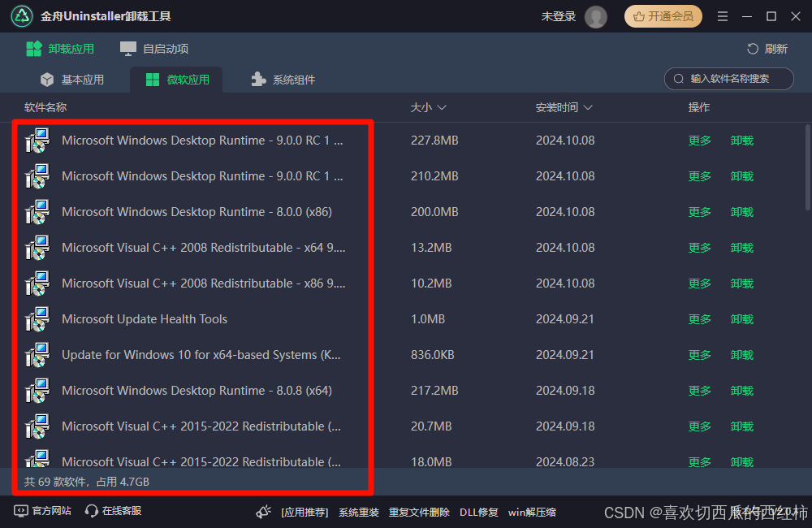Open the hamburger main menu

click(723, 16)
